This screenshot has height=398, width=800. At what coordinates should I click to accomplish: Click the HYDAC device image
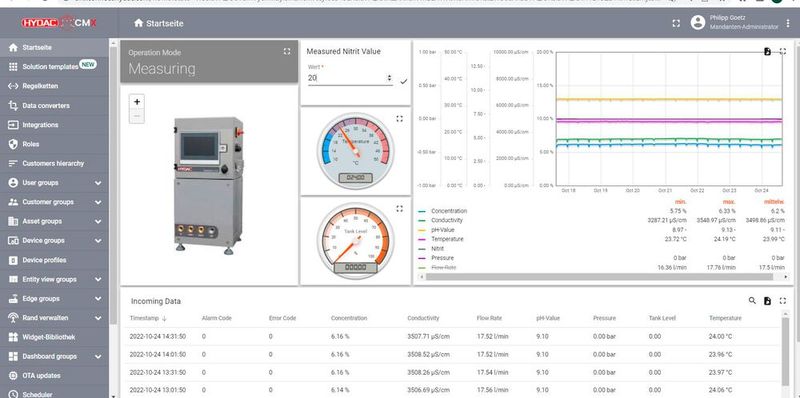pyautogui.click(x=209, y=186)
